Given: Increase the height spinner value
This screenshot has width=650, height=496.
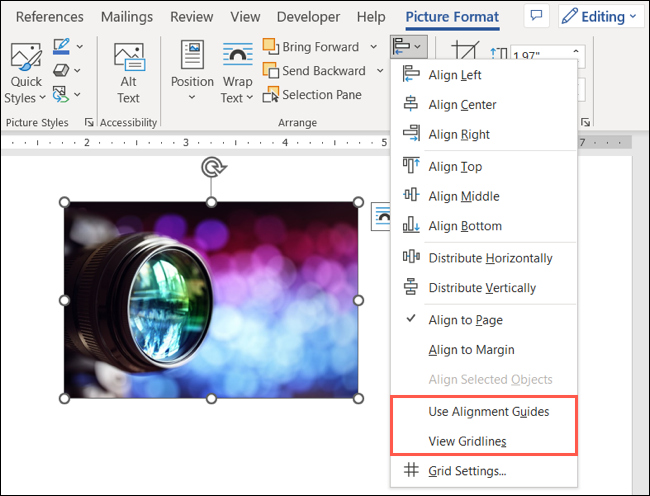Looking at the screenshot, I should 576,51.
